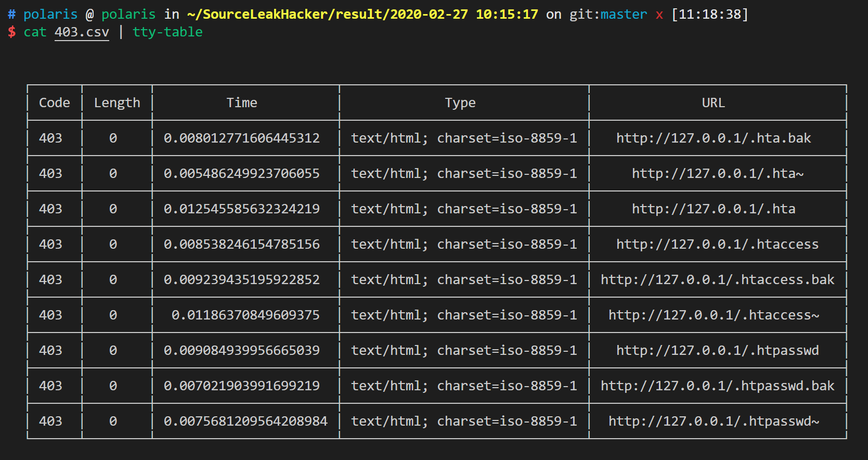Screen dimensions: 868x460
Task: Click the URL http://127.0.0.1/.htaccess.bak
Action: [x=718, y=280]
